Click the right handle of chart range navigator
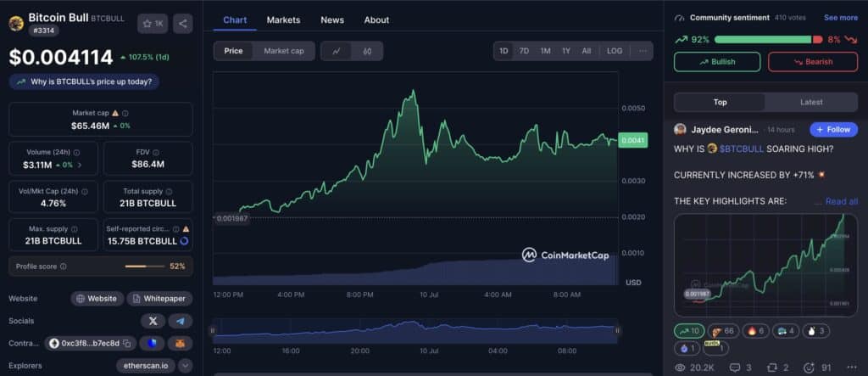This screenshot has height=376, width=868. coord(617,330)
